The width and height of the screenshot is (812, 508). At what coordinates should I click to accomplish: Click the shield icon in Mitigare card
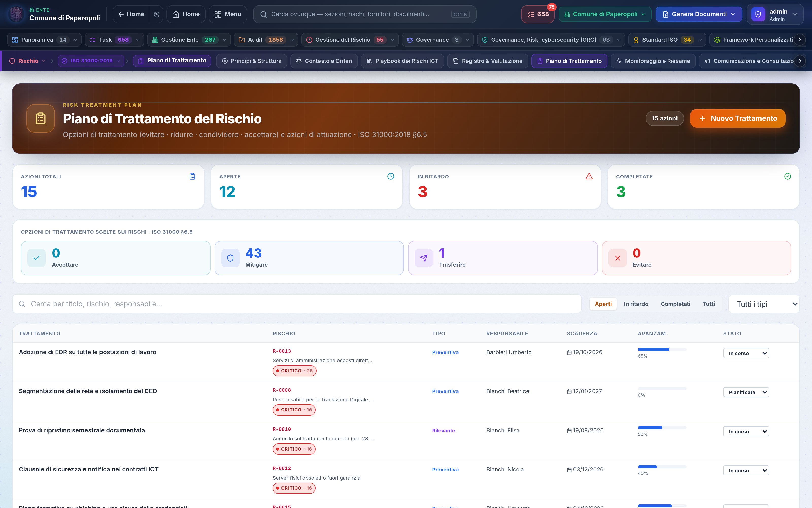pyautogui.click(x=230, y=258)
